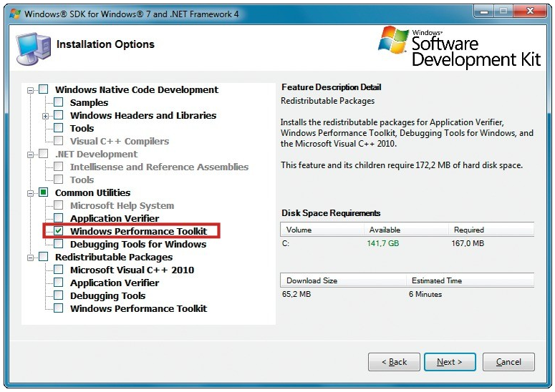The height and width of the screenshot is (392, 555).
Task: Click the 6 Minutes estimated time value
Action: pyautogui.click(x=425, y=294)
